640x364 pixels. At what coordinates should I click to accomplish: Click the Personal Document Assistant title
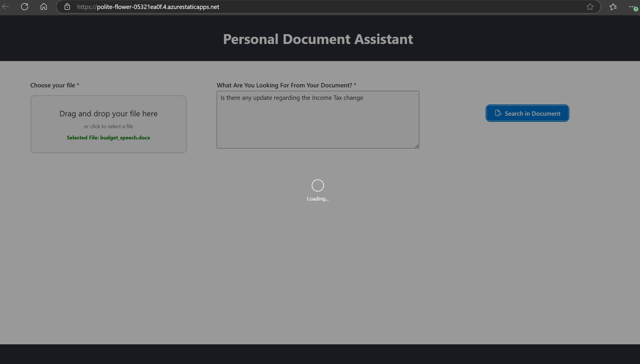pos(318,39)
